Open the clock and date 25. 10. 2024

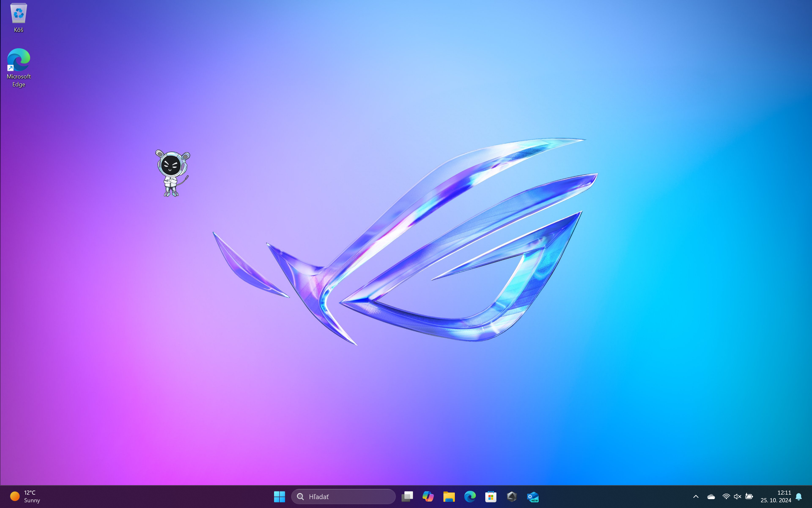(776, 496)
